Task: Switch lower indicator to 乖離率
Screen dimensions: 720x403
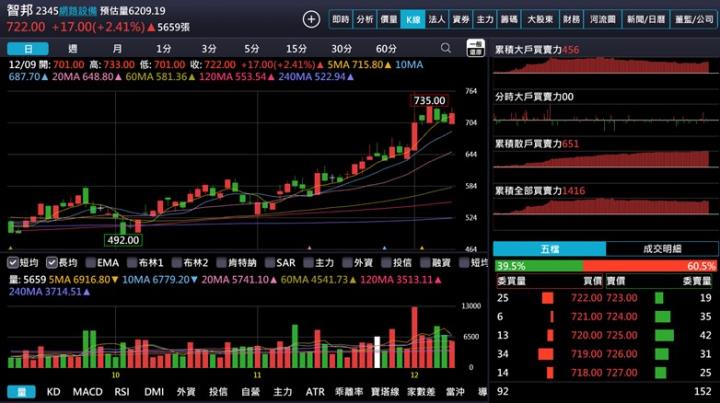Action: [349, 392]
